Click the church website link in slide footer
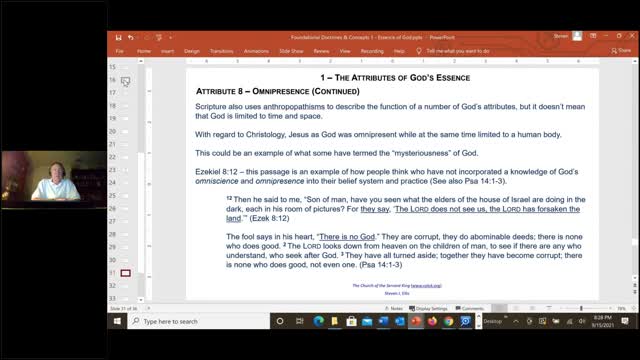This screenshot has height=360, width=640. tap(426, 286)
